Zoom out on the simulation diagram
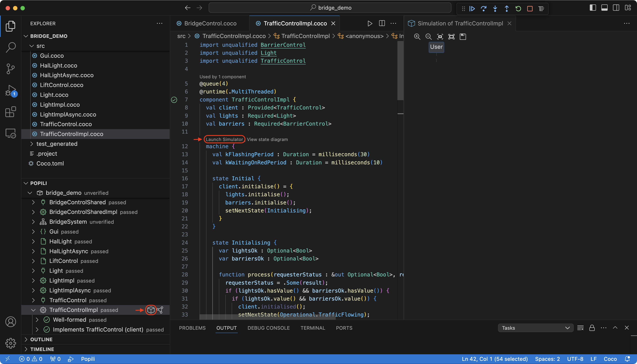 428,37
